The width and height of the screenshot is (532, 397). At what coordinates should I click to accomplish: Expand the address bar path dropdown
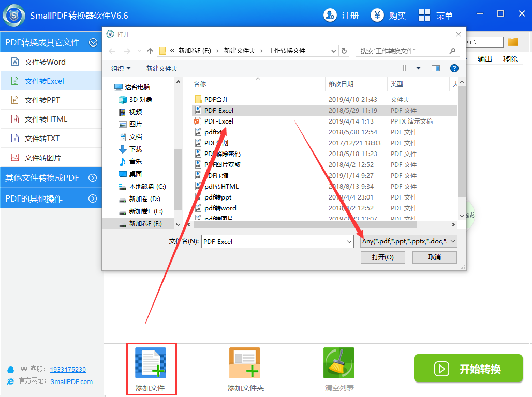(x=333, y=51)
